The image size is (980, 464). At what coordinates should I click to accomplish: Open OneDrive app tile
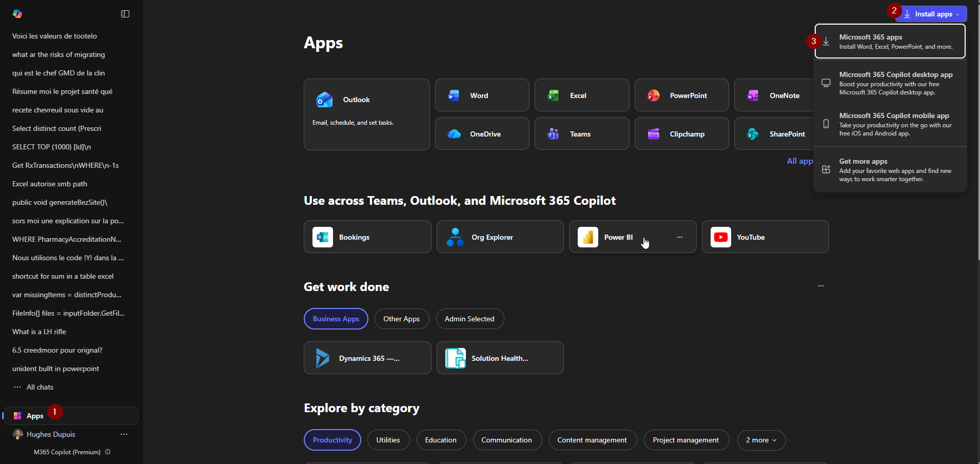coord(482,133)
